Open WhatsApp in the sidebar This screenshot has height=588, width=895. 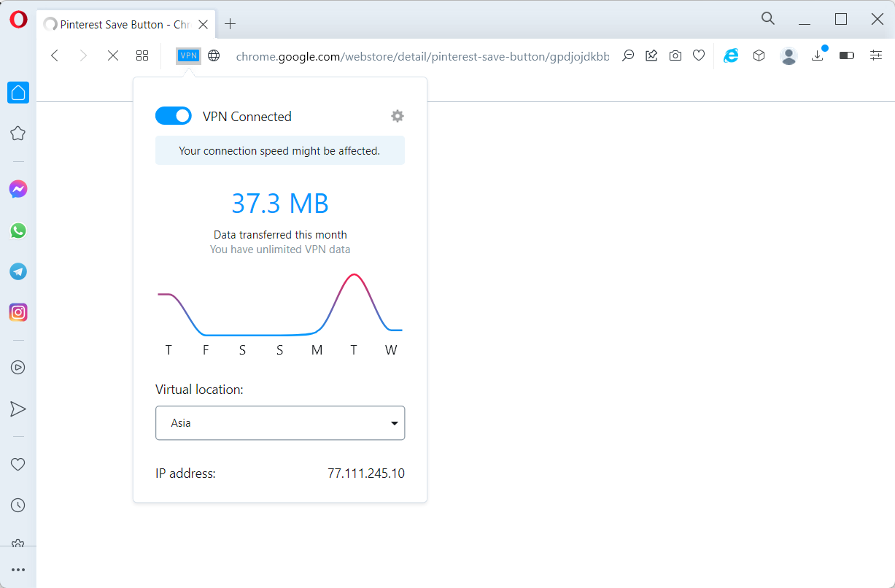[18, 231]
